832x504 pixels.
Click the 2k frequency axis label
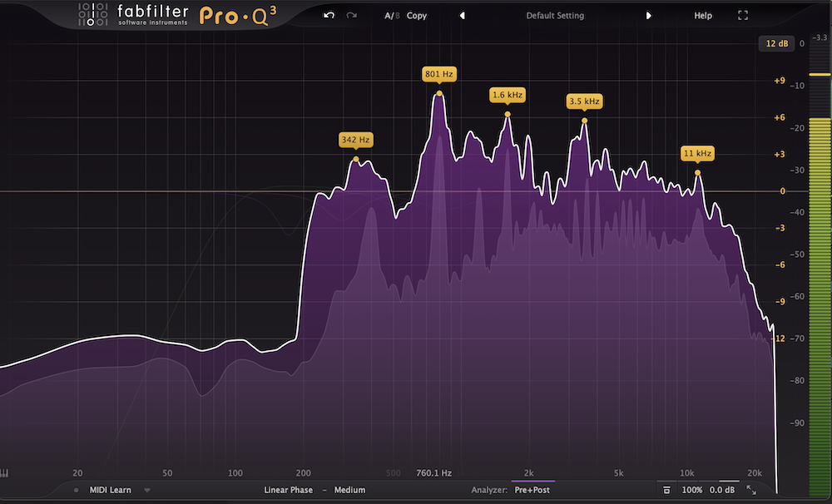(x=528, y=472)
